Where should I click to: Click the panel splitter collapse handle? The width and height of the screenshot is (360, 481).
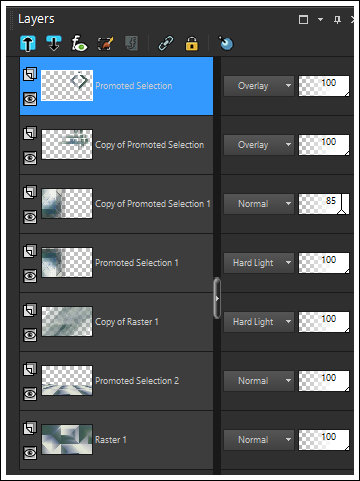point(217,298)
